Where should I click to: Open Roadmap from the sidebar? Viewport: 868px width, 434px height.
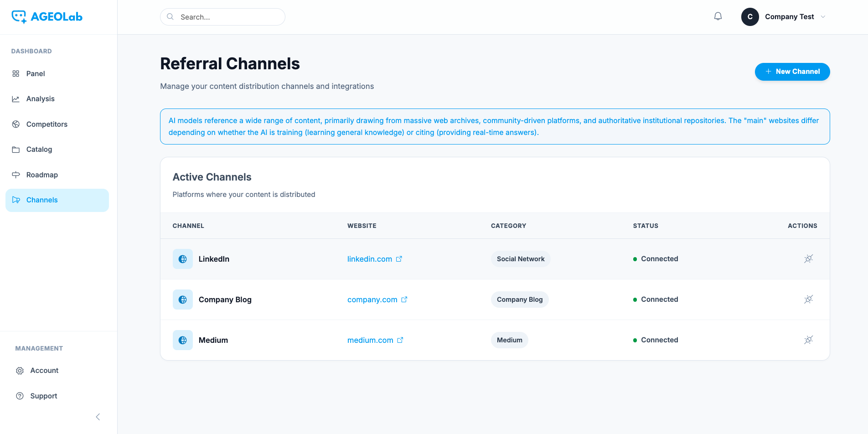(42, 175)
